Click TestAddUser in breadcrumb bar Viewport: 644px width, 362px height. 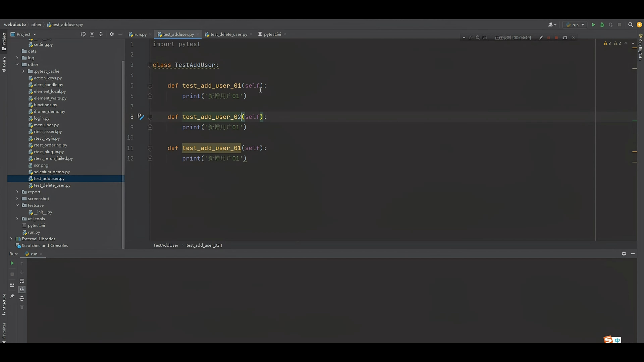[x=166, y=245]
